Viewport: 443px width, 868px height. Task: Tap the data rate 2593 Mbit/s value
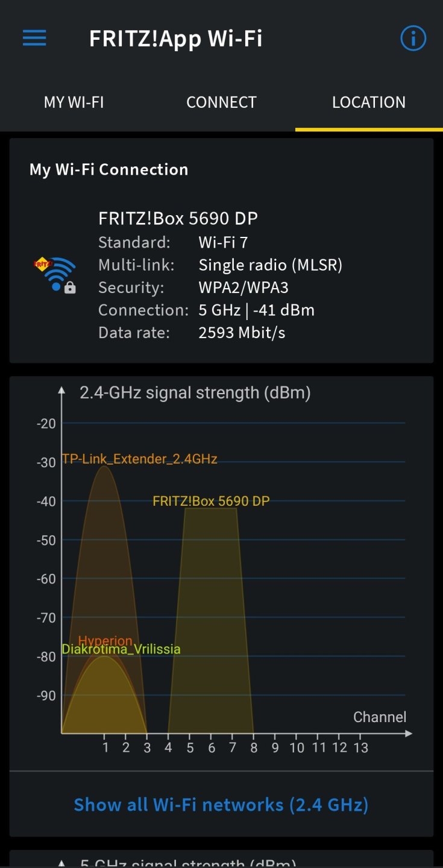click(x=242, y=333)
